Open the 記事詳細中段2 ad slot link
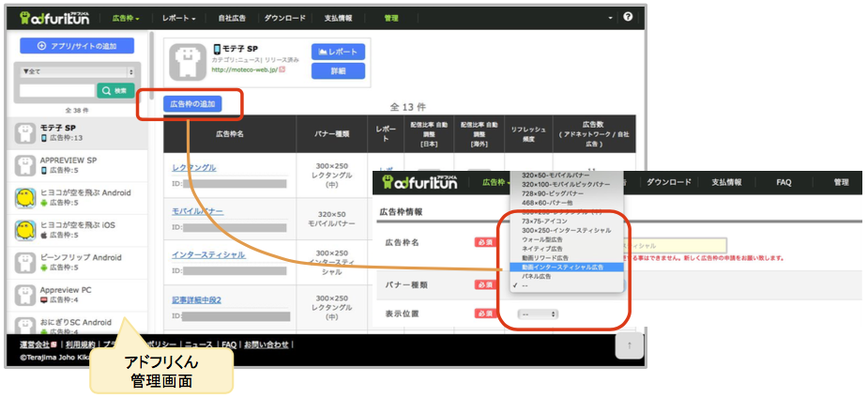 [196, 300]
